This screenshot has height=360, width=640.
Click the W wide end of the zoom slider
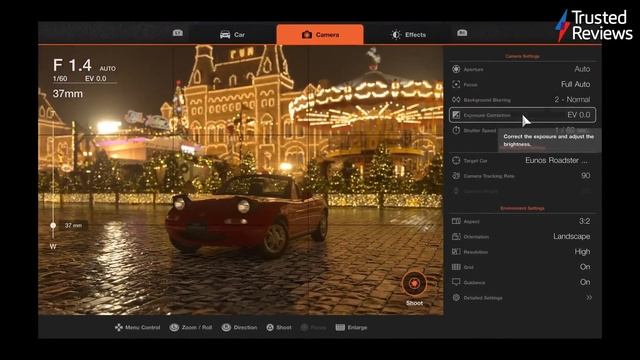53,247
